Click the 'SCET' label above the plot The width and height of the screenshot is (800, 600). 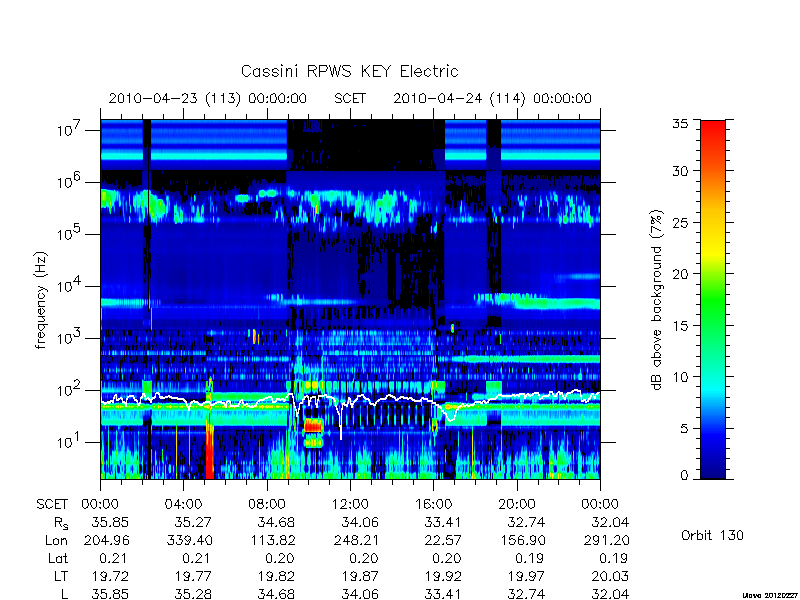pyautogui.click(x=350, y=98)
